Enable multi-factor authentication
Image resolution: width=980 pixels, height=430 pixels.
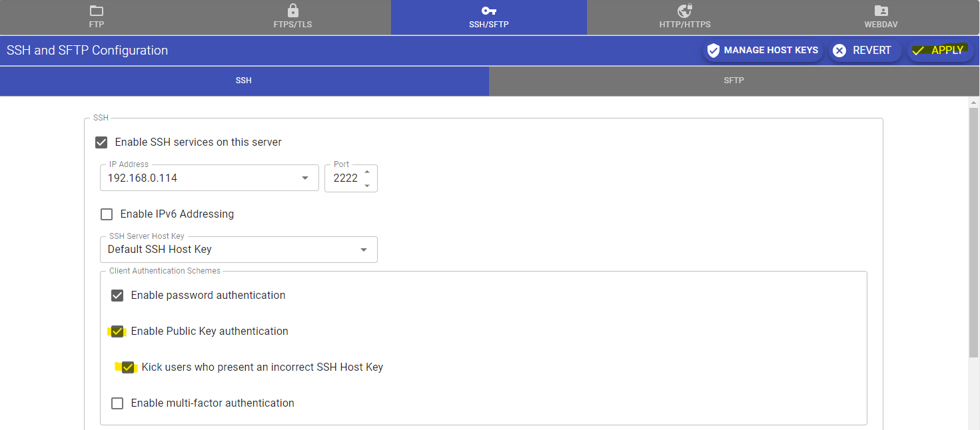117,403
